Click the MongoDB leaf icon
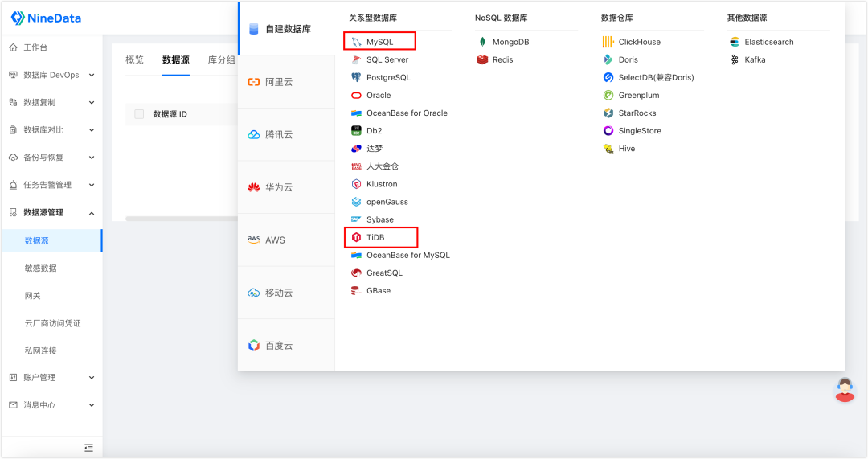This screenshot has width=868, height=459. point(483,42)
